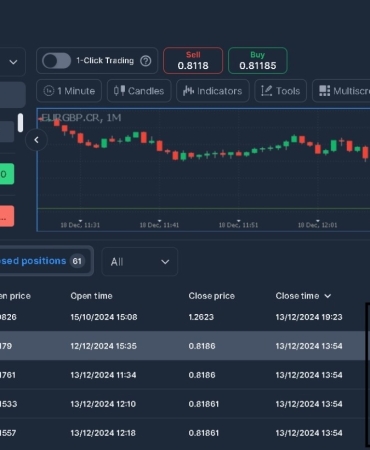The width and height of the screenshot is (370, 450).
Task: Open 1-Click Trading help question mark
Action: 146,61
